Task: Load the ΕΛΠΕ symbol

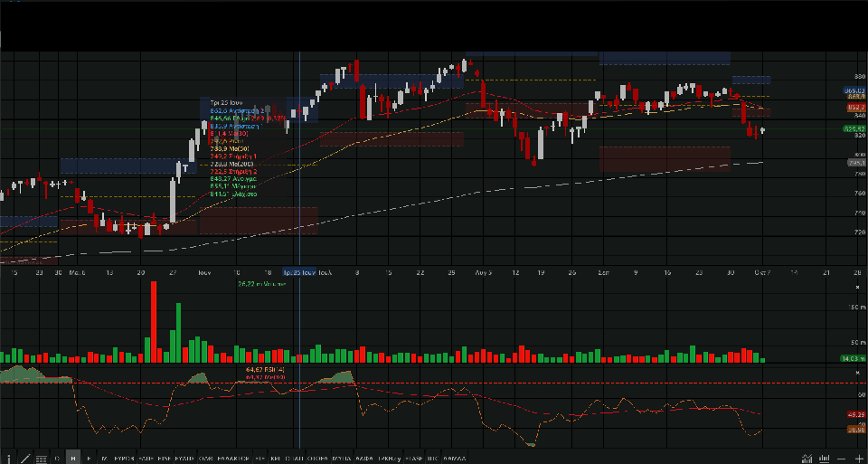Action: tap(146, 459)
